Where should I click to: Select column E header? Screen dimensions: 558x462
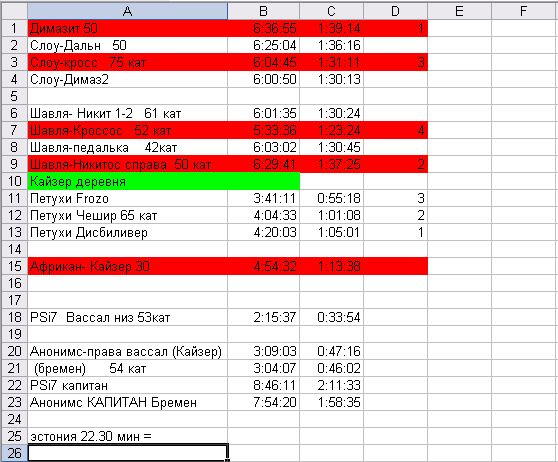pos(459,11)
